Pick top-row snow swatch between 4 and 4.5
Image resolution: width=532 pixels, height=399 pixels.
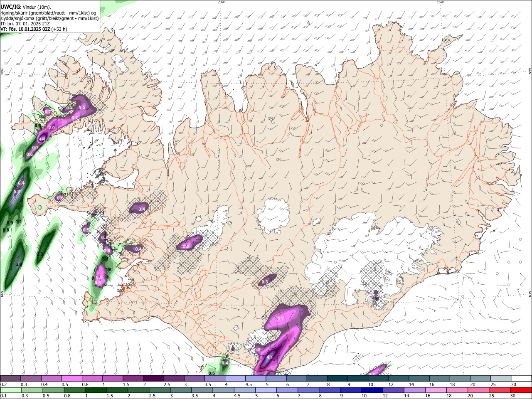[235, 378]
